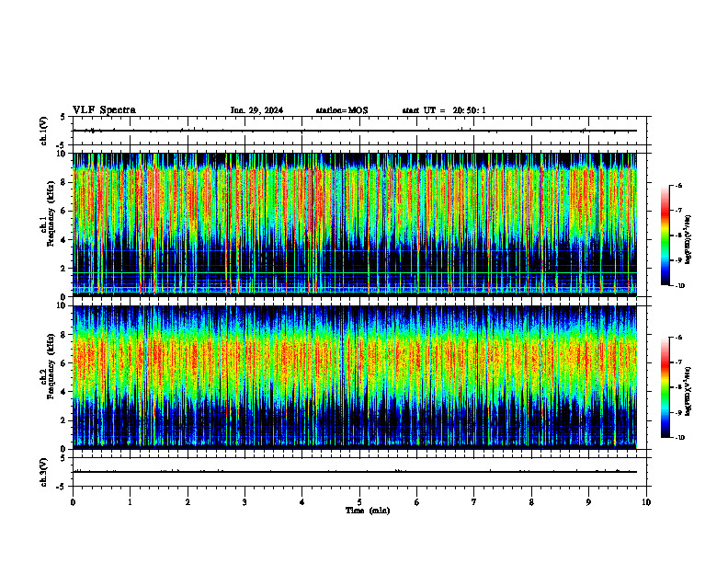
Task: Click time axis tick label "1"
Action: 130,502
